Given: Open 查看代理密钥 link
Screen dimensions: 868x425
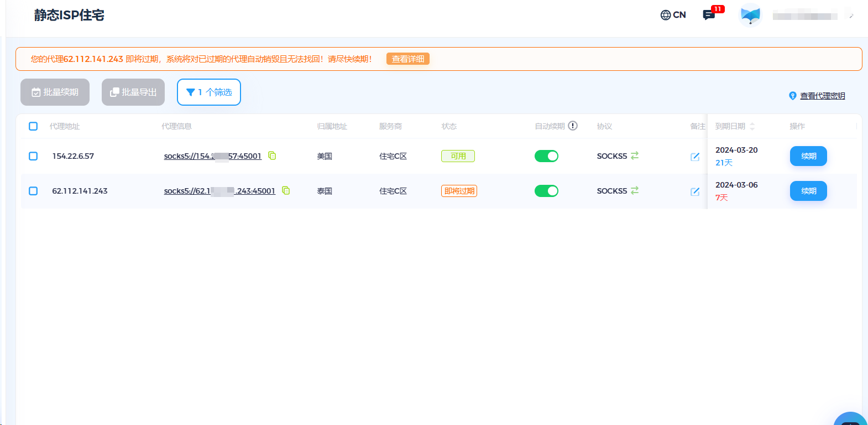Looking at the screenshot, I should pos(823,96).
